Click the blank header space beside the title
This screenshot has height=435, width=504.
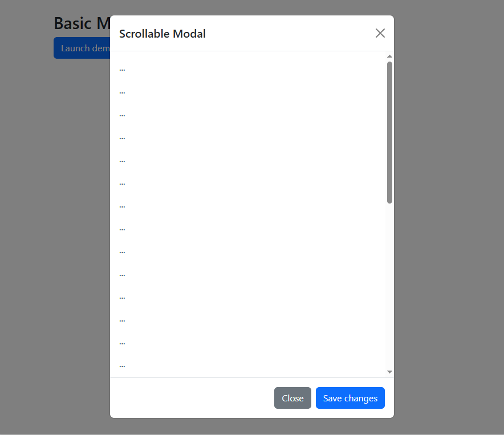[285, 34]
